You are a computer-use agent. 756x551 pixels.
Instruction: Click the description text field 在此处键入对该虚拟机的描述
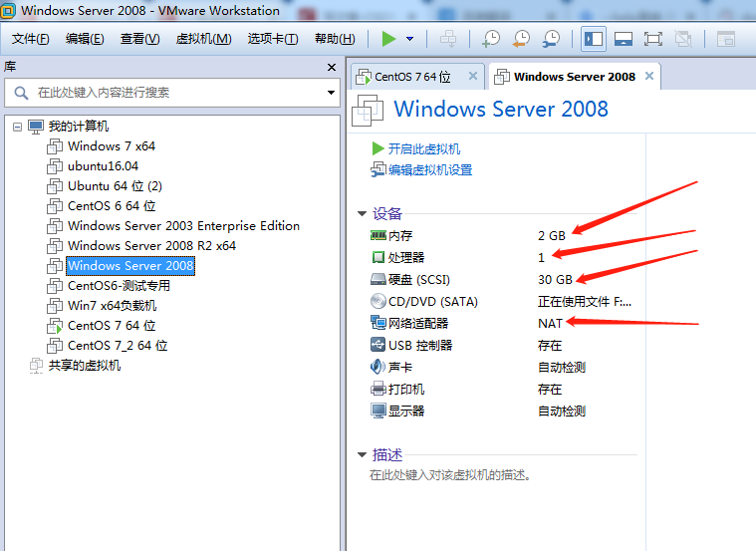pos(450,475)
